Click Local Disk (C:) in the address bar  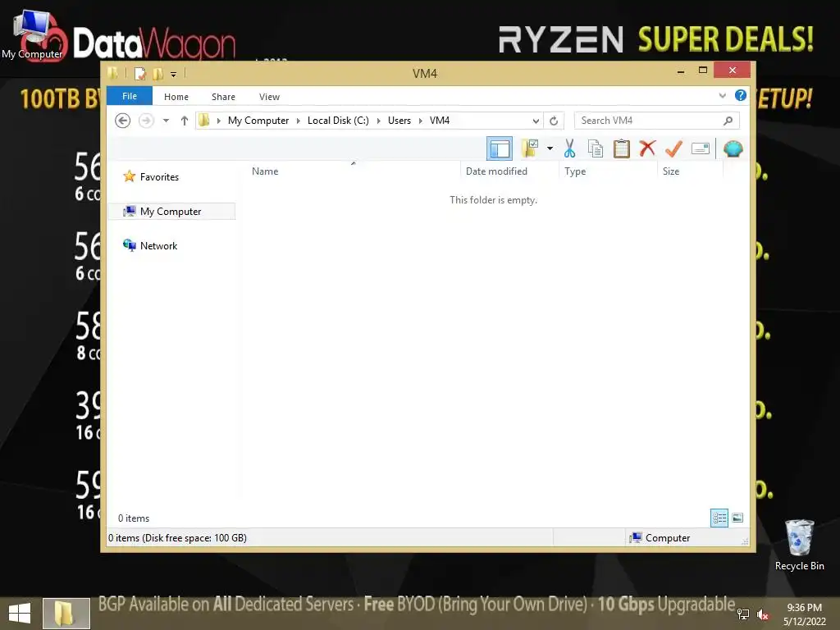[338, 121]
